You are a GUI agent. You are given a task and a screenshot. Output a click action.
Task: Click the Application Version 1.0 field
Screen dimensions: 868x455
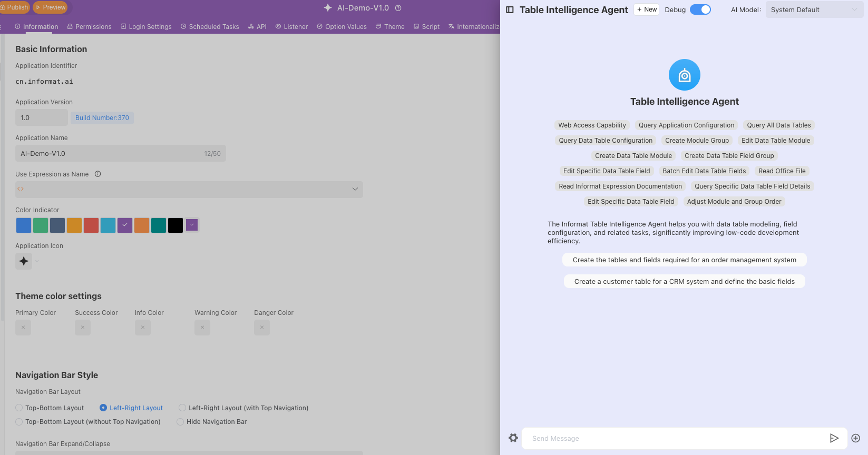point(42,117)
